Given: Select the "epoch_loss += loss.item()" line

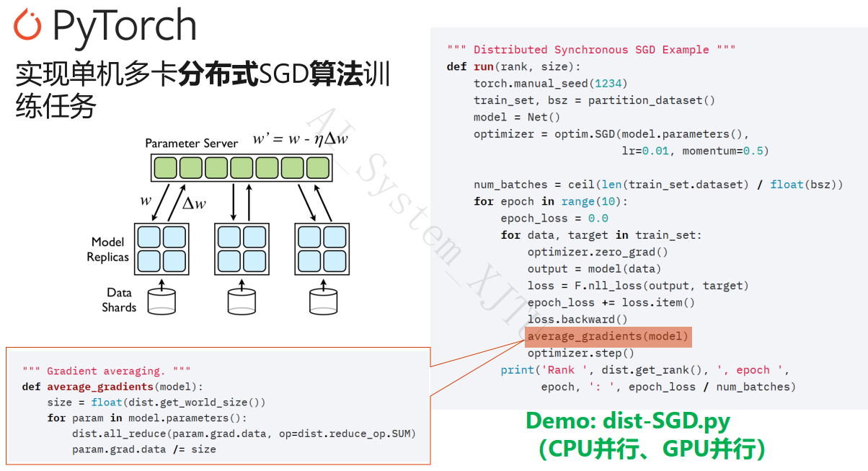Looking at the screenshot, I should point(611,302).
